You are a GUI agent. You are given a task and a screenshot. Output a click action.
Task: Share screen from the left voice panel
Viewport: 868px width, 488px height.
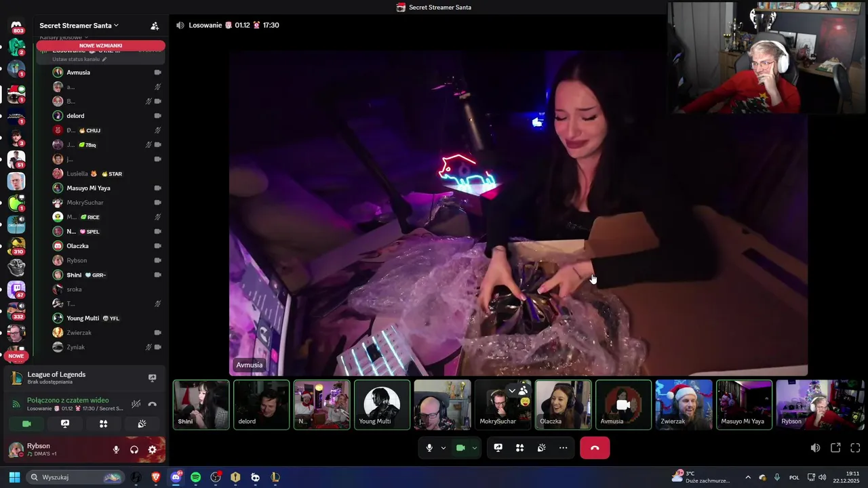[65, 424]
